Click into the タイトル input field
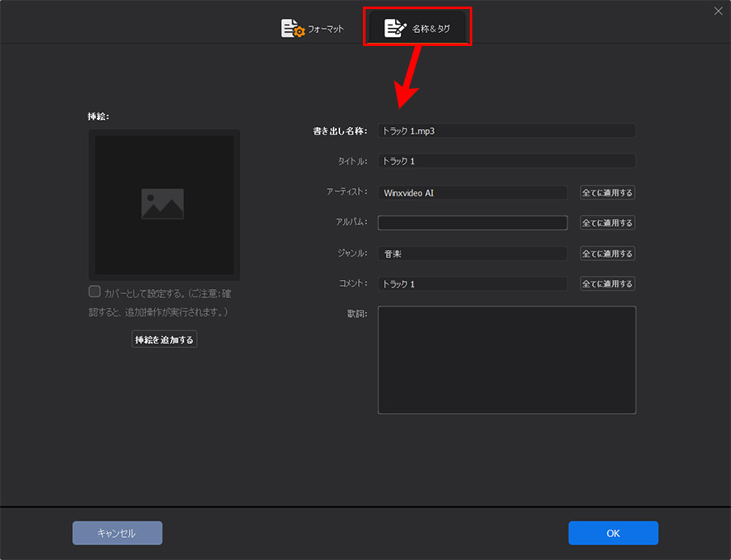Viewport: 731px width, 560px height. pyautogui.click(x=507, y=161)
